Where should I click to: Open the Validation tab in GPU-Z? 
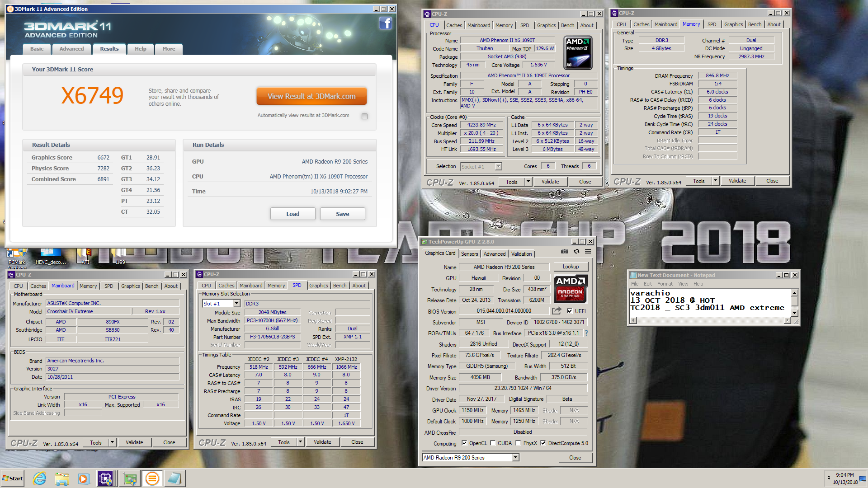coord(521,254)
